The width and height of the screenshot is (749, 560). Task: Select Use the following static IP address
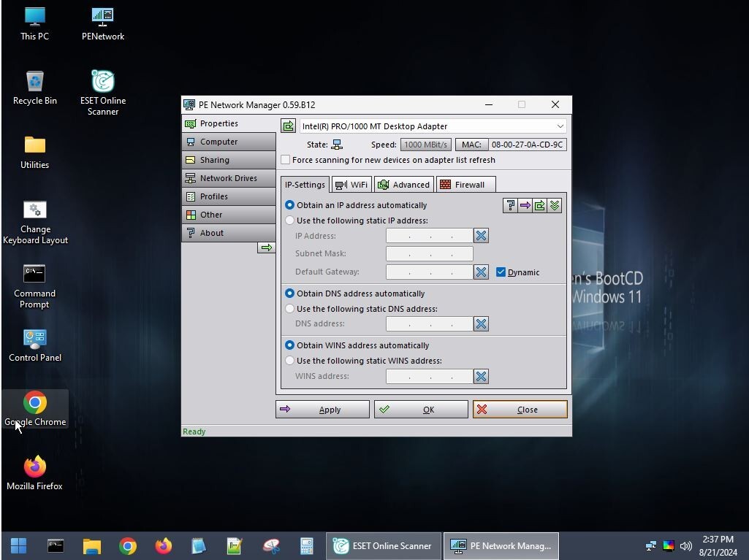coord(290,220)
